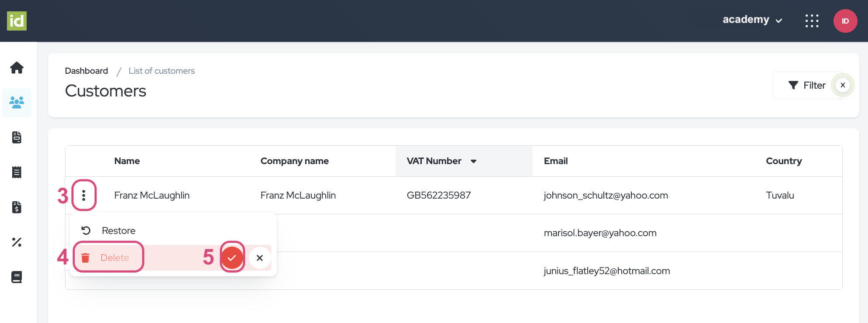Open the apps grid launcher
This screenshot has height=323, width=868.
click(812, 21)
